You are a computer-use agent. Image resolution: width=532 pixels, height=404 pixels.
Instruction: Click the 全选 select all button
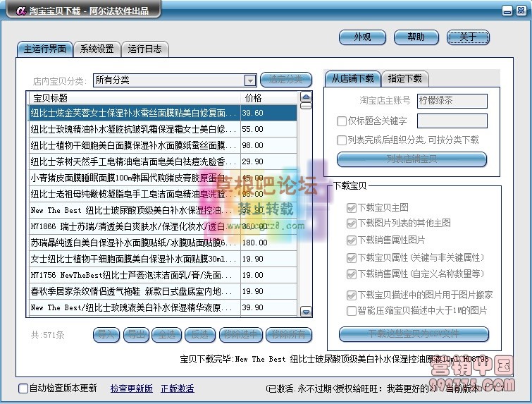pyautogui.click(x=166, y=335)
